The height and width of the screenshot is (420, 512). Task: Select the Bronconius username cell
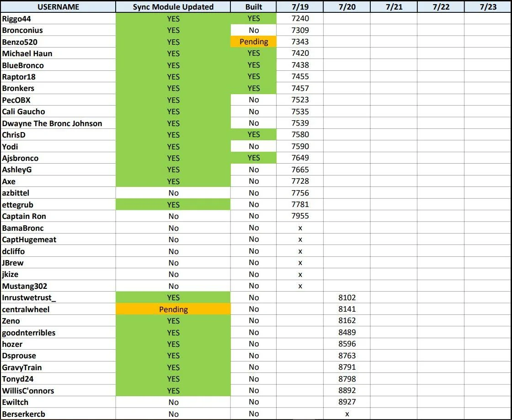pos(58,30)
